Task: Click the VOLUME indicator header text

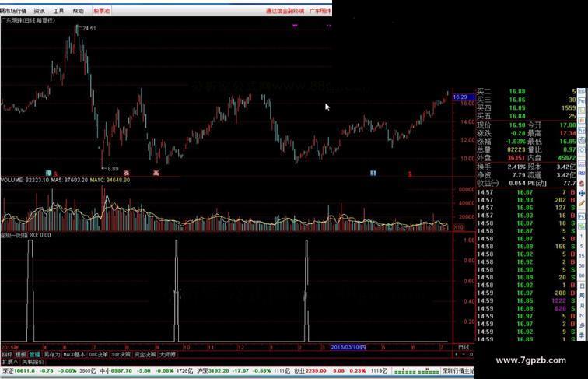Action: (x=25, y=180)
